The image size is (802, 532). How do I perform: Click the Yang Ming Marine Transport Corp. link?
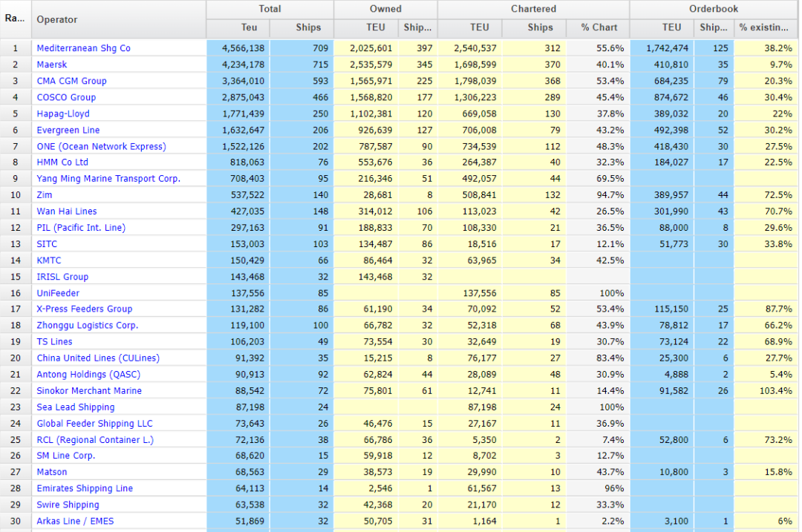[x=108, y=179]
